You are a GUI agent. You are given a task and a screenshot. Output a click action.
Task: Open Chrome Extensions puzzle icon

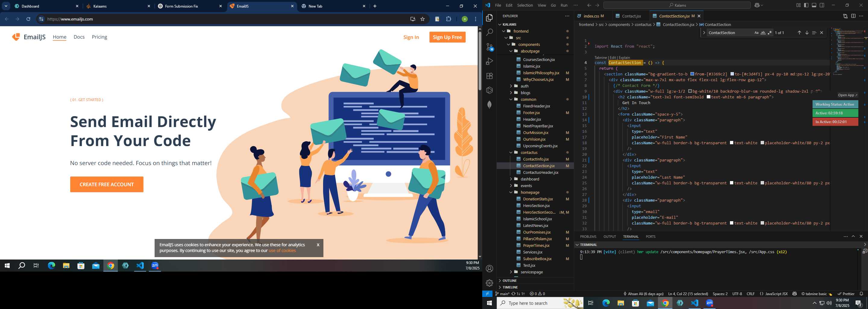point(448,19)
